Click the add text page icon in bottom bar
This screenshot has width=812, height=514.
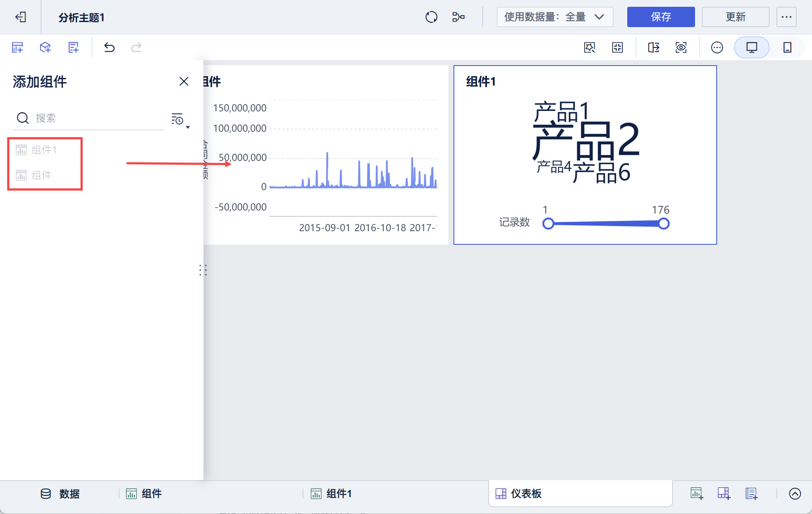751,494
